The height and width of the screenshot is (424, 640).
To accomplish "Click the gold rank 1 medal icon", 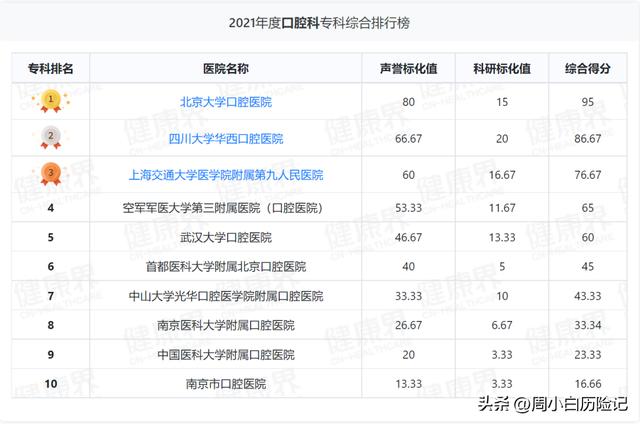I will 51,101.
